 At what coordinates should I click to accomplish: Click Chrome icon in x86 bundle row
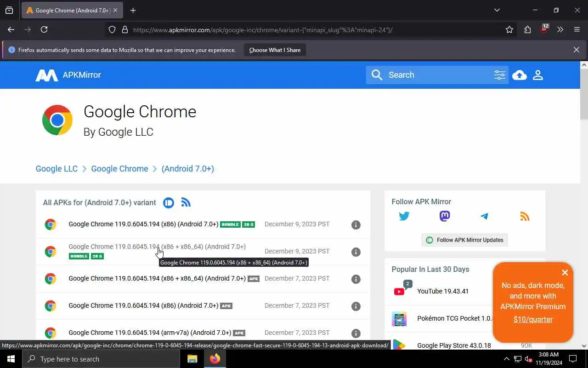point(51,224)
